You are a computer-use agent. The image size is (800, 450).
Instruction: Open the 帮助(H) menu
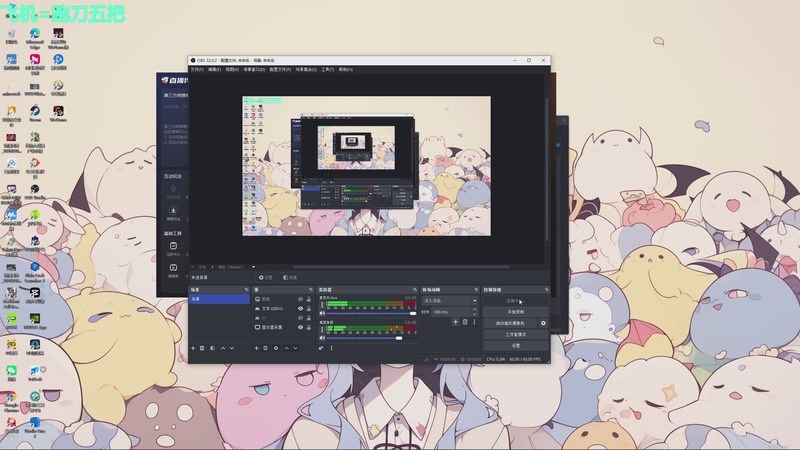click(x=345, y=69)
